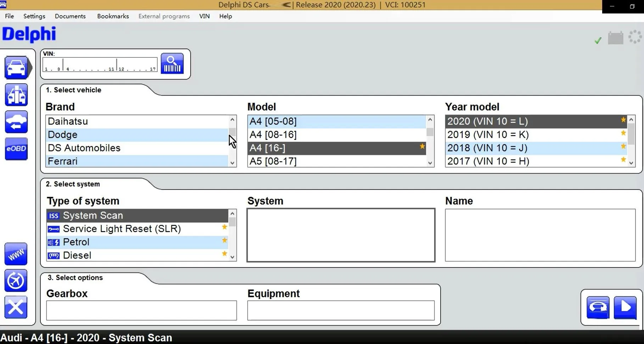Toggle favorite star on 2020 year model
This screenshot has width=644, height=344.
pos(623,120)
